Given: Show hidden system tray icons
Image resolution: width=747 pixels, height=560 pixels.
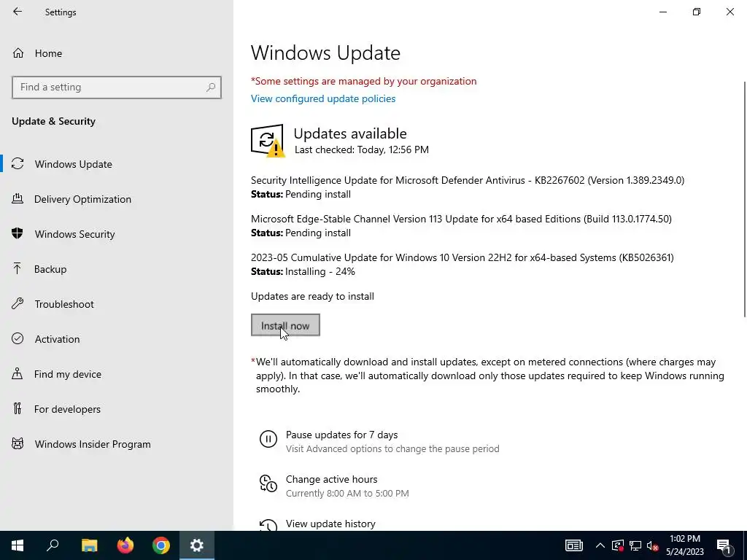Looking at the screenshot, I should click(600, 545).
